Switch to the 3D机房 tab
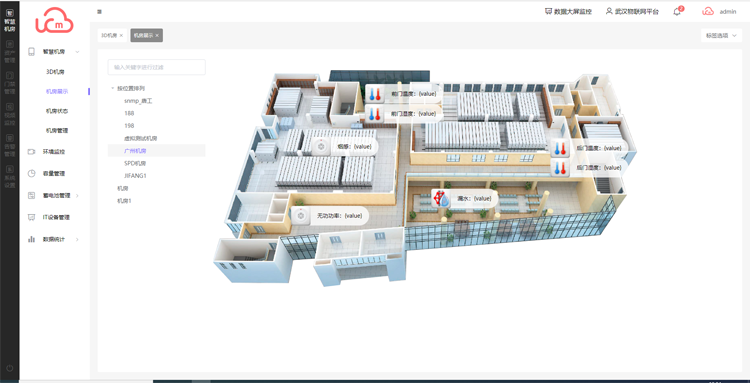 click(x=109, y=35)
